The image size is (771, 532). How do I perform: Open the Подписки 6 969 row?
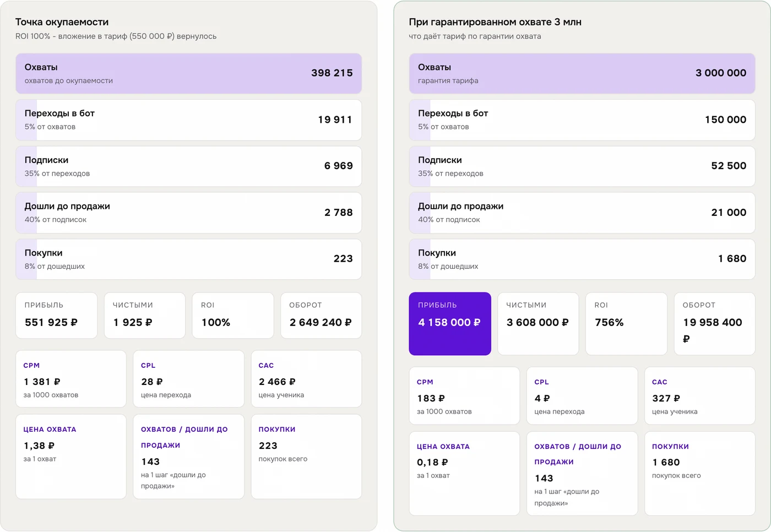(x=188, y=166)
